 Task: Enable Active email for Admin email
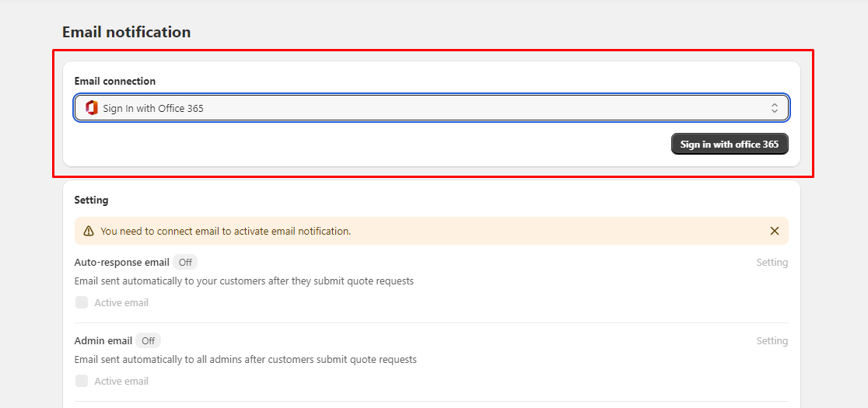click(x=82, y=381)
